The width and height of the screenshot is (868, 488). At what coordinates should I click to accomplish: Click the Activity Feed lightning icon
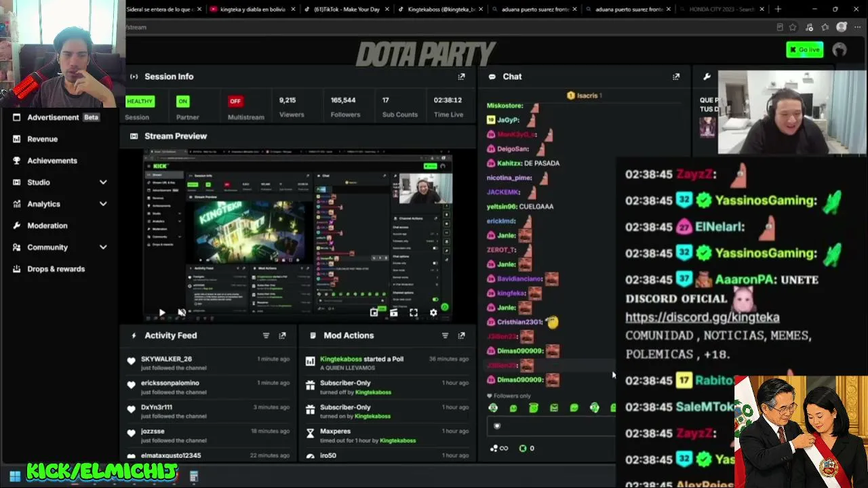[x=134, y=335]
